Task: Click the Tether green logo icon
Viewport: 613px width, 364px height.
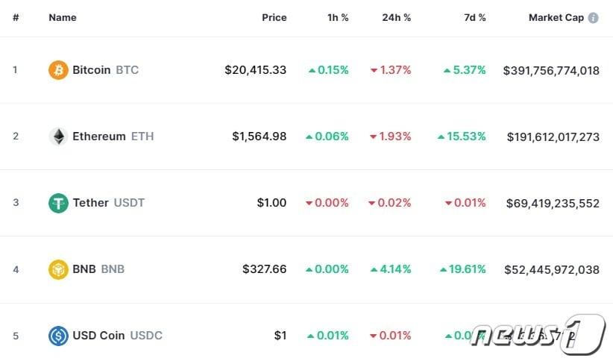Action: [58, 203]
